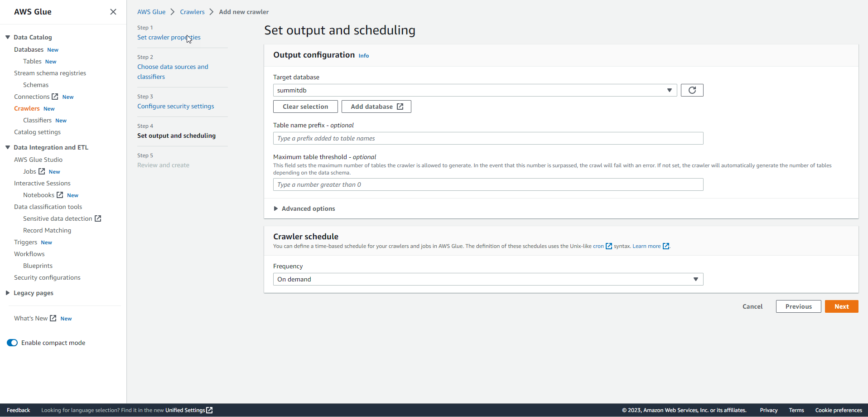Viewport: 868px width, 417px height.
Task: Click external link icon beside What's New
Action: [x=53, y=318]
